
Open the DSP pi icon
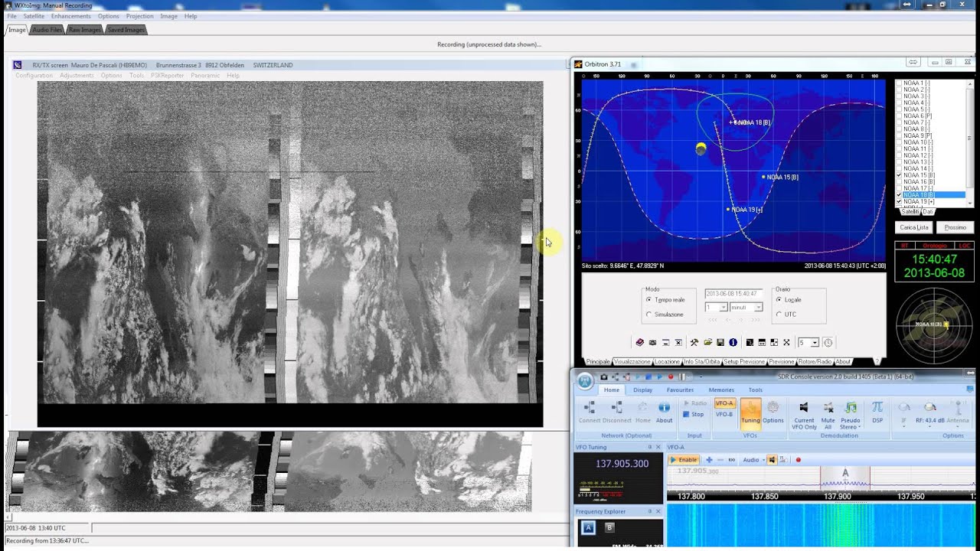[877, 412]
